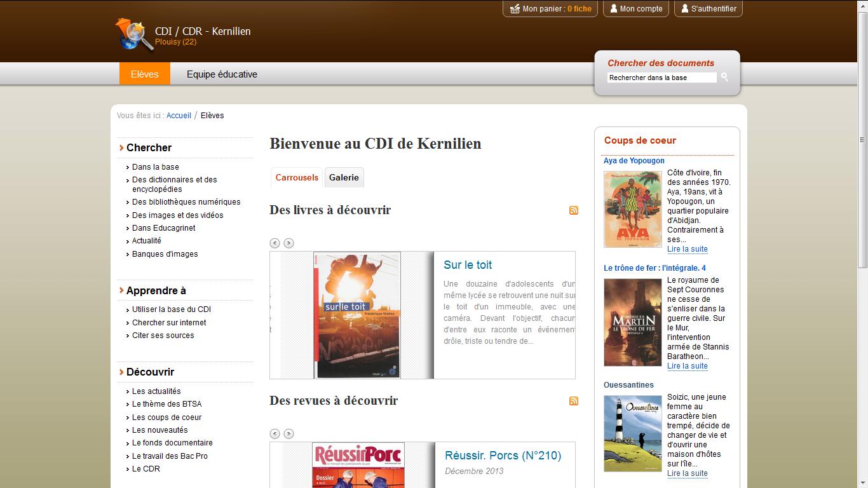Viewport: 868px width, 488px height.
Task: Click Sur le toit book cover
Action: (357, 315)
